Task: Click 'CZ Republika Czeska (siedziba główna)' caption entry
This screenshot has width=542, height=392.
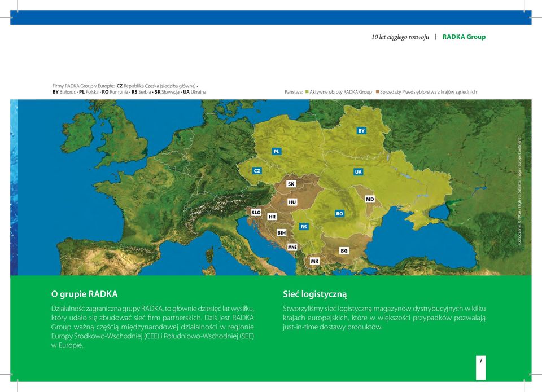Action: click(156, 86)
